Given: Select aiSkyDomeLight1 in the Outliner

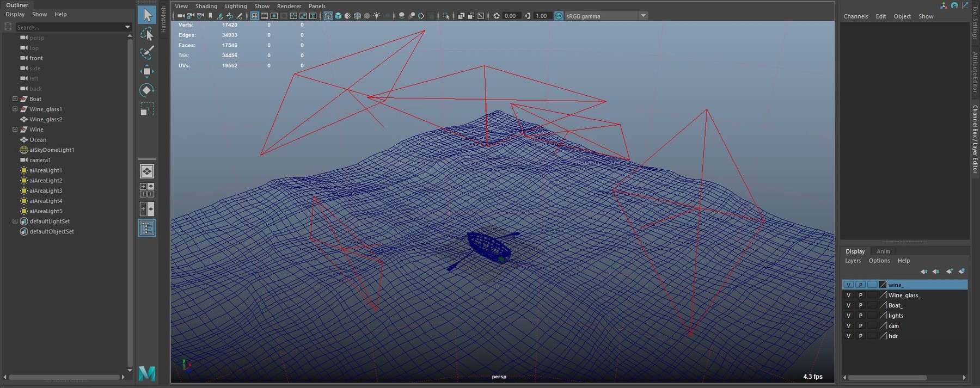Looking at the screenshot, I should coord(52,150).
